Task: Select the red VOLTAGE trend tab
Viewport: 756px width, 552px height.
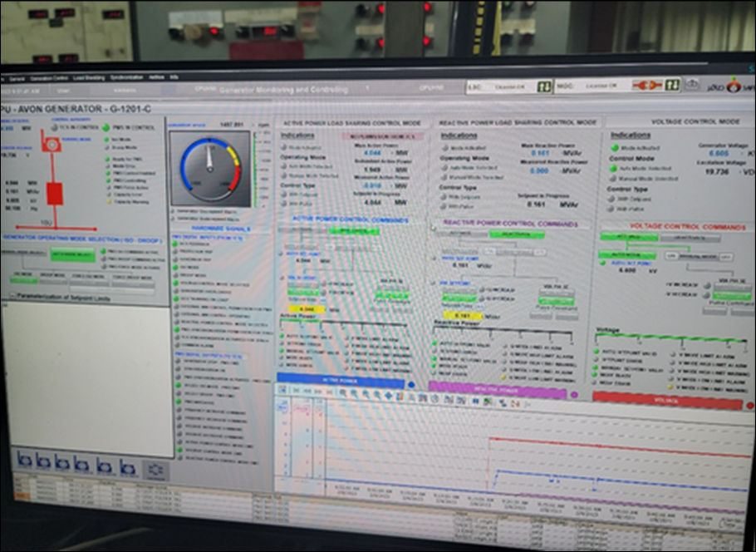Action: click(x=667, y=401)
